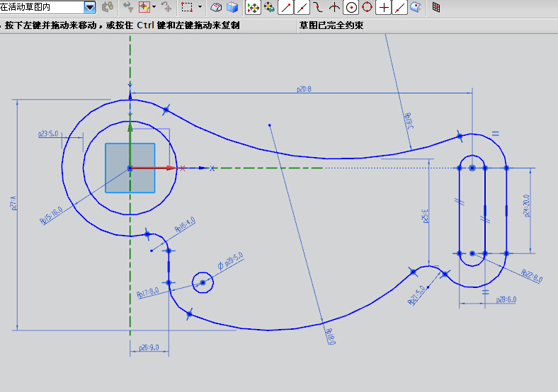Click the blue square at sketch origin
The width and height of the screenshot is (558, 392).
pyautogui.click(x=130, y=168)
